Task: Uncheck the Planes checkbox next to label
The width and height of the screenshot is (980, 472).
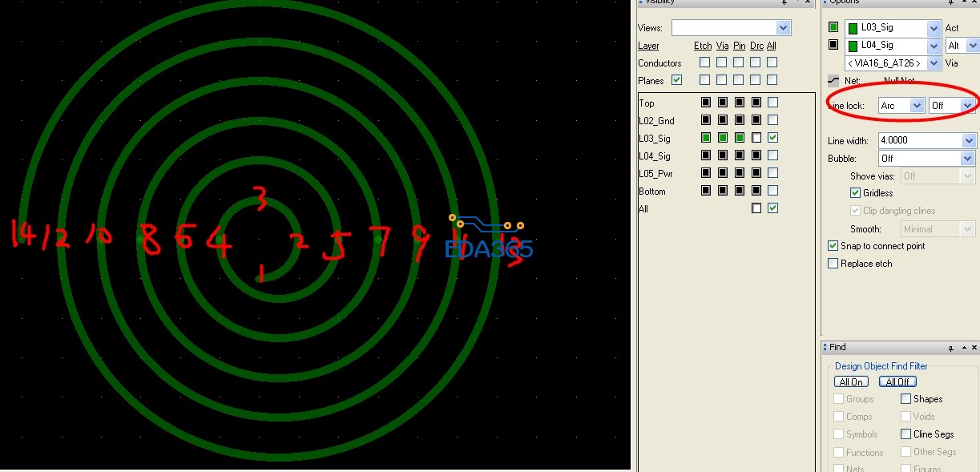Action: (x=676, y=80)
